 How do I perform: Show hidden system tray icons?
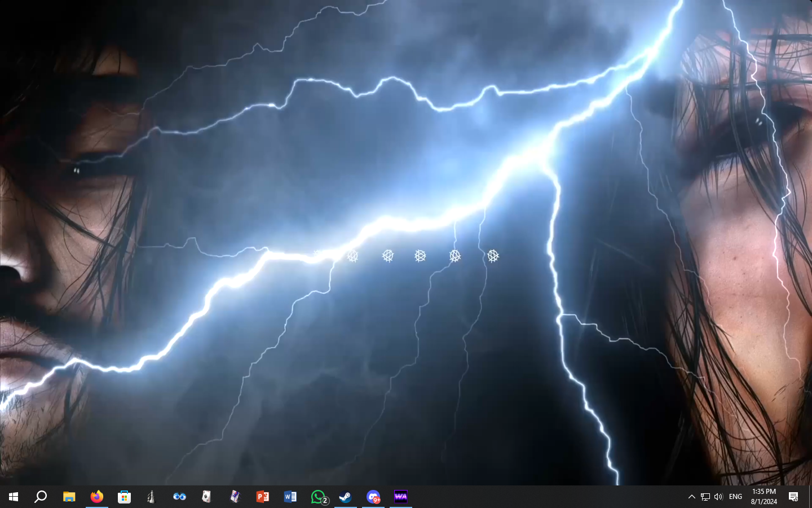click(x=691, y=497)
